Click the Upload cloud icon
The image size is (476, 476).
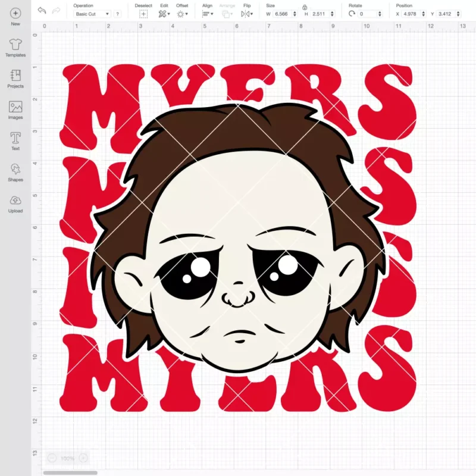[15, 201]
